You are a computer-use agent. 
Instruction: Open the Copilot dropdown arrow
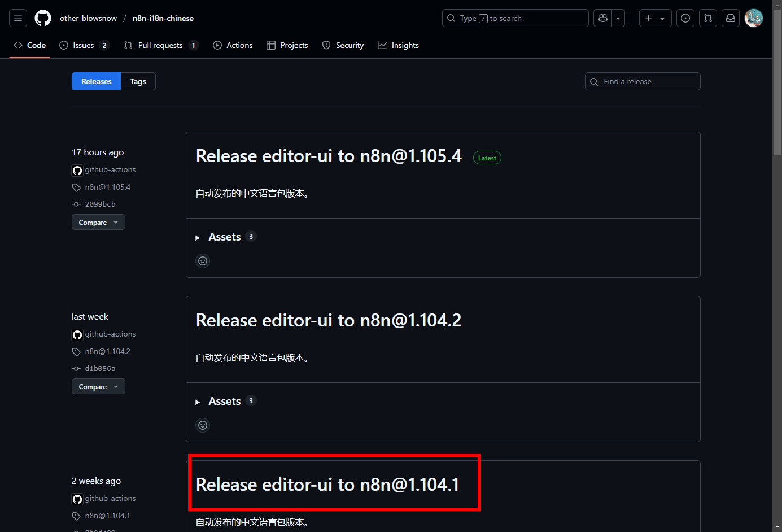(x=618, y=18)
